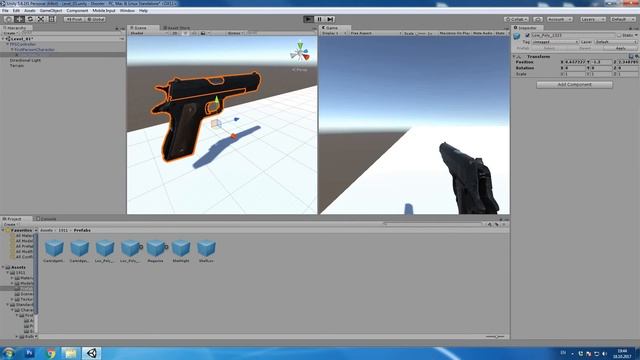Viewport: 640px width, 360px height.
Task: Toggle Maximize On Play
Action: [454, 33]
